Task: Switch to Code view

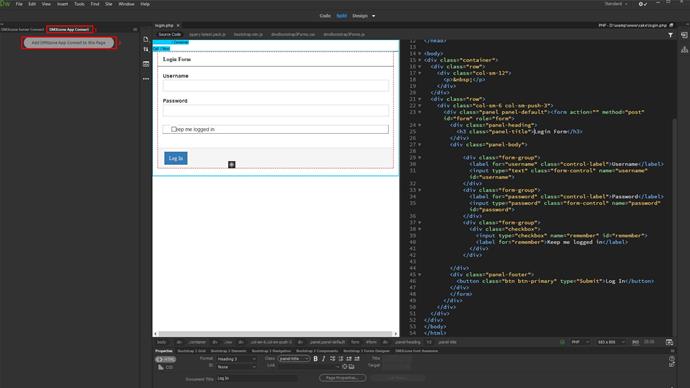Action: coord(325,16)
